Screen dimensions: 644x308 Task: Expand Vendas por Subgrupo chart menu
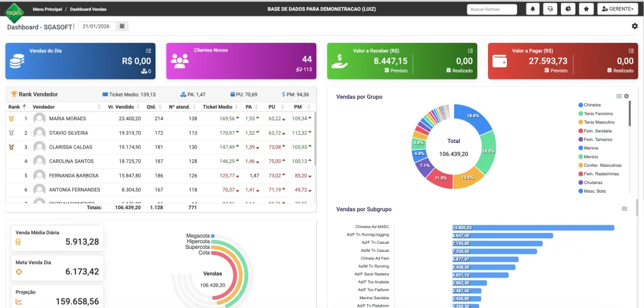624,208
